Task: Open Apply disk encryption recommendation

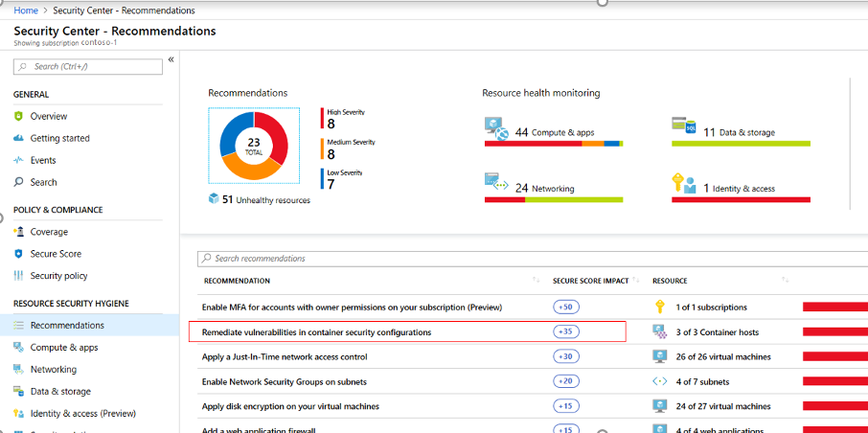Action: [290, 406]
